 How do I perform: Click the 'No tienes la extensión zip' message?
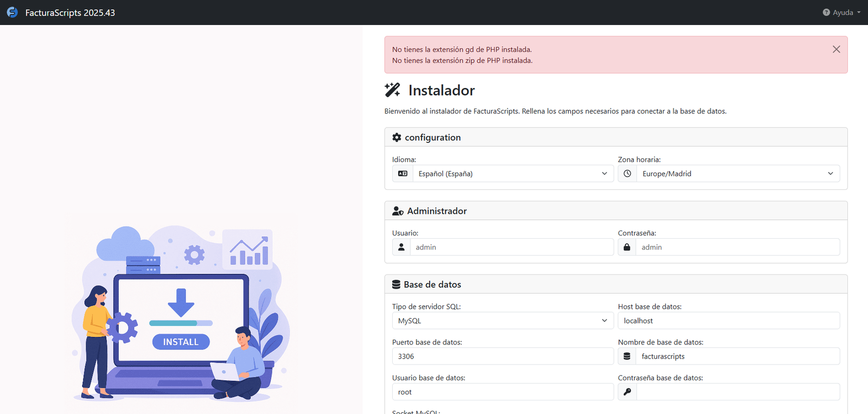[462, 60]
